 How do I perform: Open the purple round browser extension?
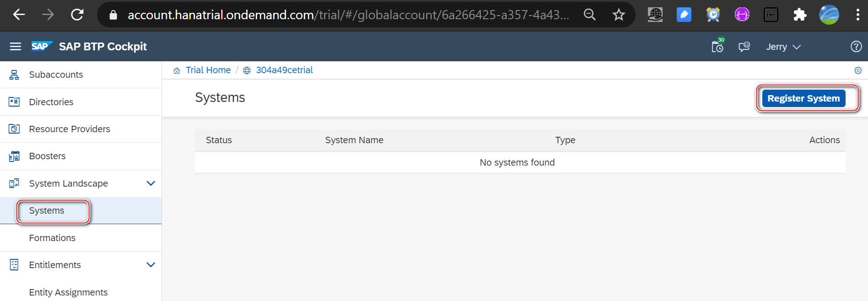click(742, 15)
